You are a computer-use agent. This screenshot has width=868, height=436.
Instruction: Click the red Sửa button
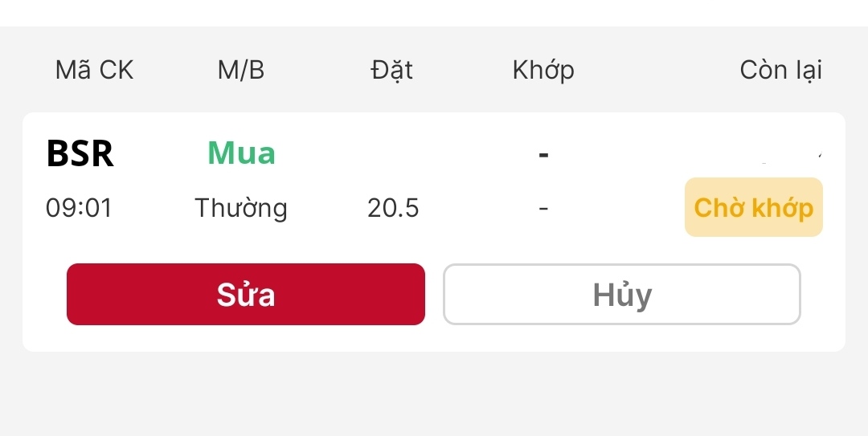point(245,295)
